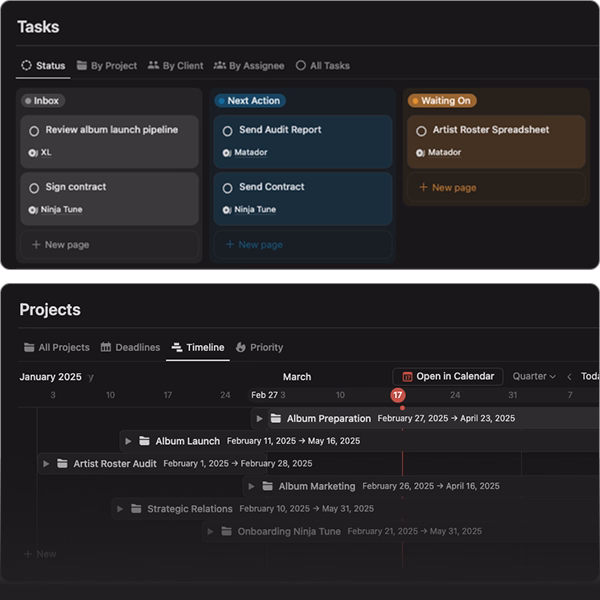The width and height of the screenshot is (600, 600).
Task: Click folder icon of Album Launch
Action: tap(144, 441)
